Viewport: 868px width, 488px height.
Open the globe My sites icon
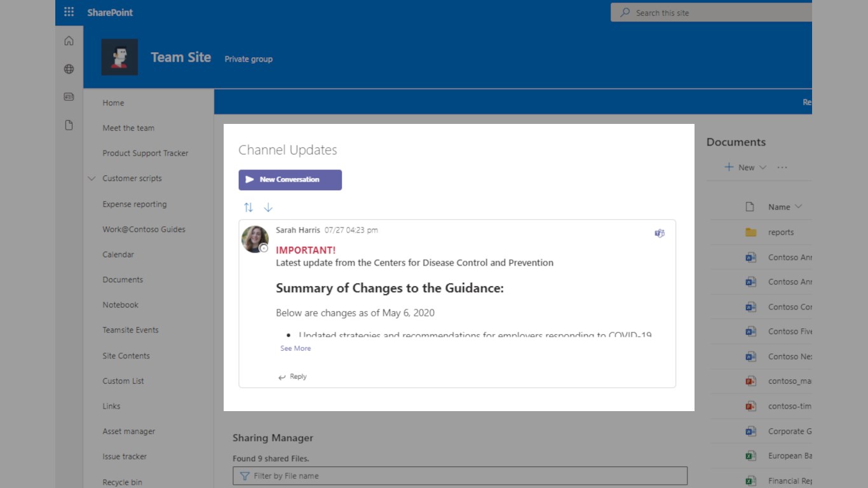click(x=69, y=69)
